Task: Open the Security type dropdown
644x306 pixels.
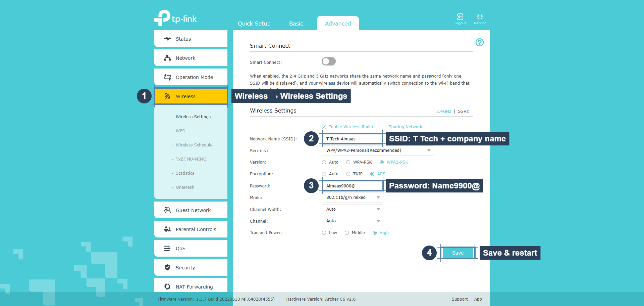Action: (378, 150)
